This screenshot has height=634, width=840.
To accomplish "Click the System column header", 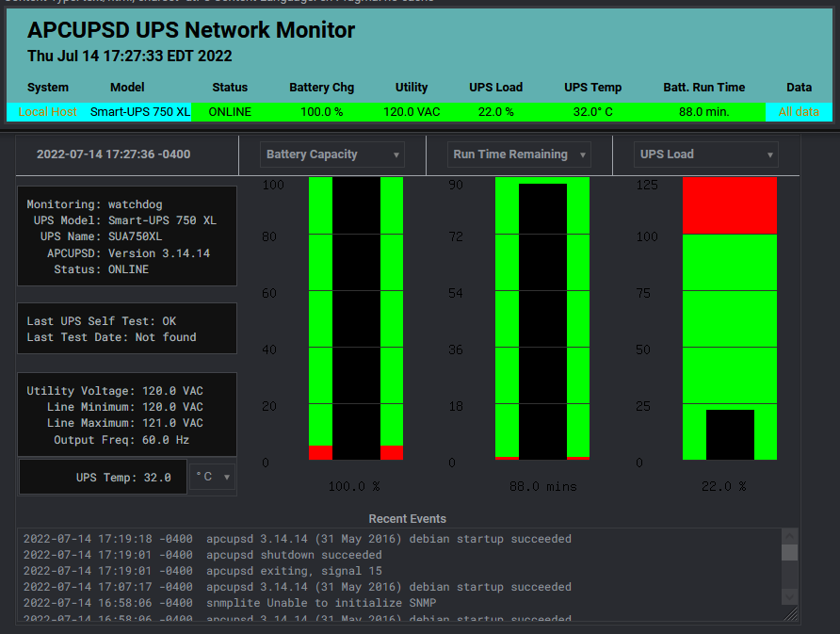I will [x=48, y=88].
